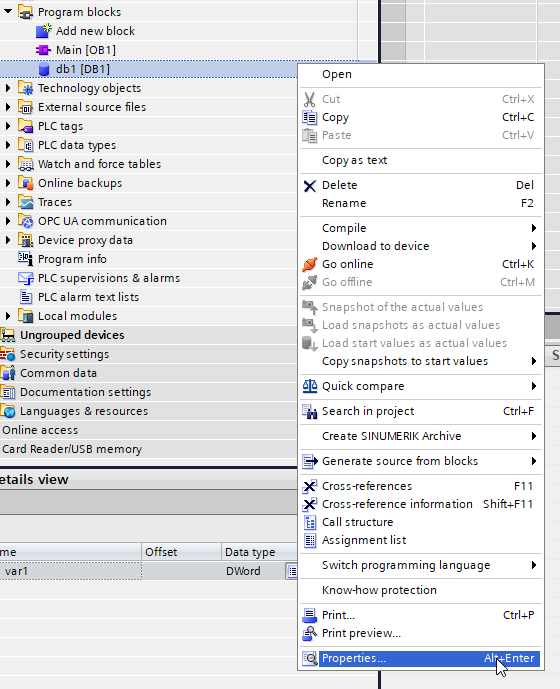Click the Generate source from blocks icon
Image resolution: width=560 pixels, height=689 pixels.
point(310,461)
